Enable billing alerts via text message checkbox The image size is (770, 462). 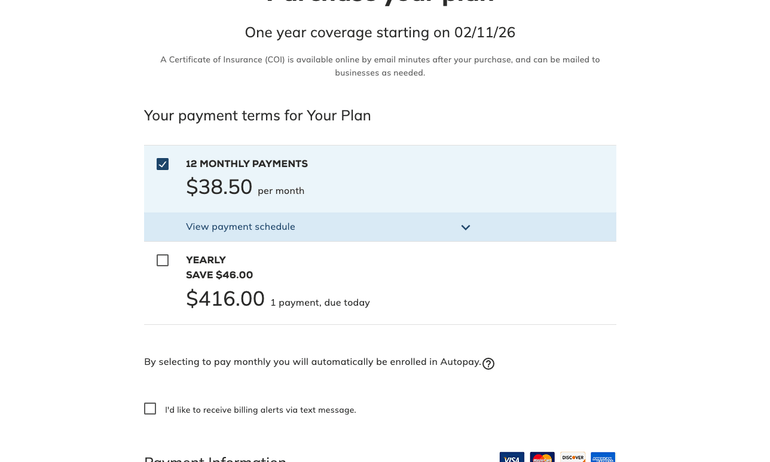tap(150, 408)
